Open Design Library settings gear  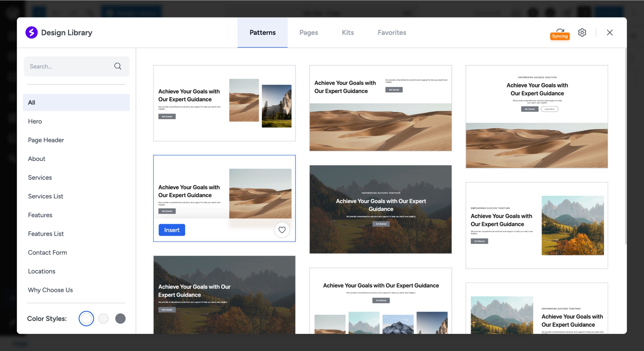tap(582, 32)
